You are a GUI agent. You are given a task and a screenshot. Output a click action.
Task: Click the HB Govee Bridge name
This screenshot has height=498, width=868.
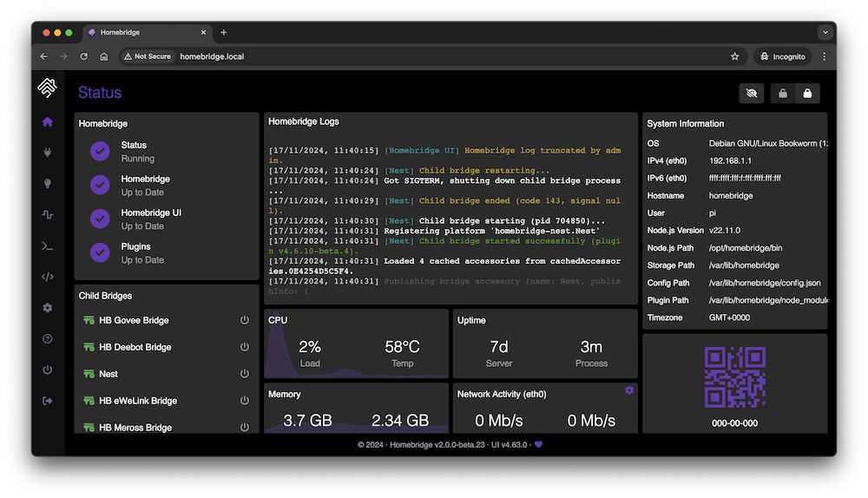pos(134,320)
